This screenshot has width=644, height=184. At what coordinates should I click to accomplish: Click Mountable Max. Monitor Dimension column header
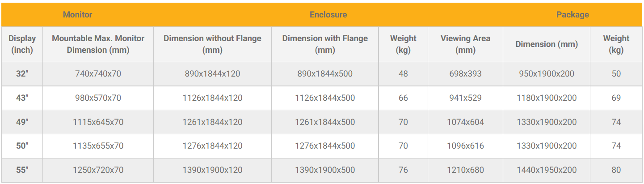[x=98, y=44]
